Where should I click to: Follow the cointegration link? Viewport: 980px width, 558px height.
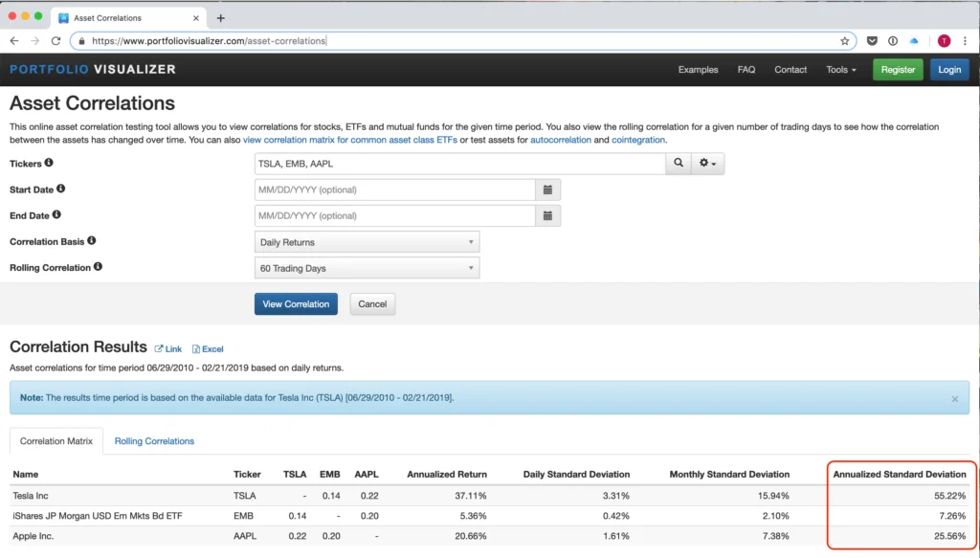(x=638, y=140)
